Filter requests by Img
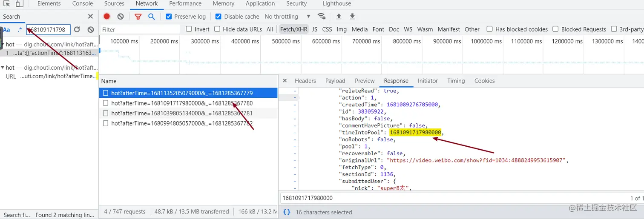644x219 pixels. pos(342,29)
